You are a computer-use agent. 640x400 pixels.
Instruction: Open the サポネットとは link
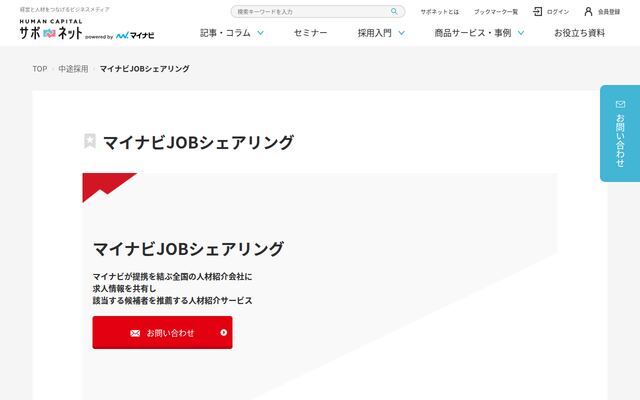click(440, 12)
